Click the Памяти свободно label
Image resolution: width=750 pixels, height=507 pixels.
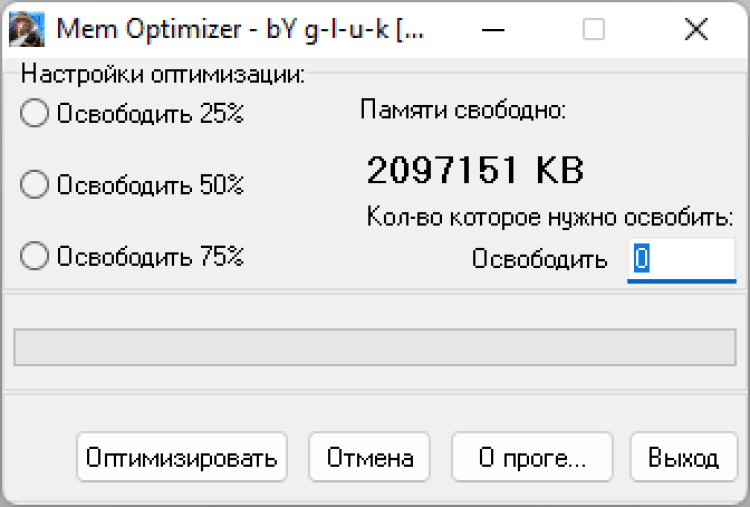point(463,110)
